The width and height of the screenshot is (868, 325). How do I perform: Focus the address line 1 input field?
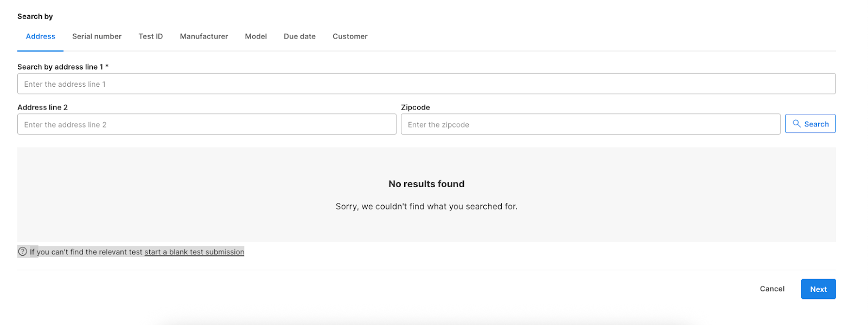pos(426,84)
